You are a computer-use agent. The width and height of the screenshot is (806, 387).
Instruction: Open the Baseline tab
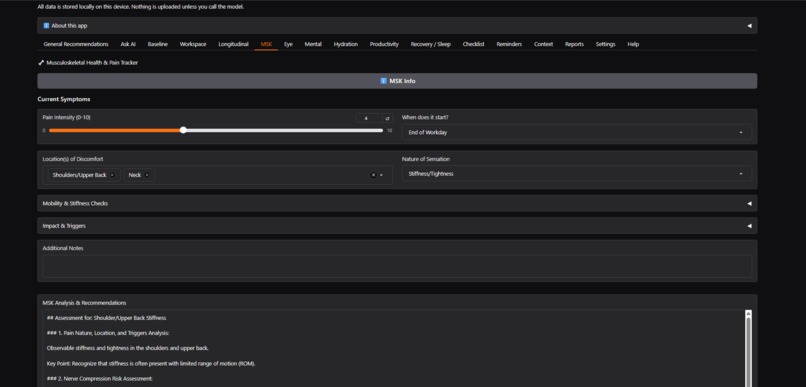[158, 44]
